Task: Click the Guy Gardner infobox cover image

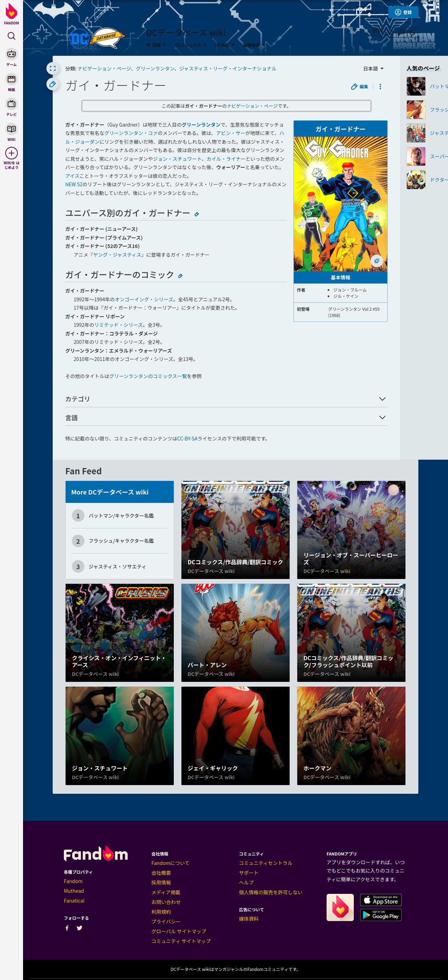Action: pyautogui.click(x=340, y=204)
